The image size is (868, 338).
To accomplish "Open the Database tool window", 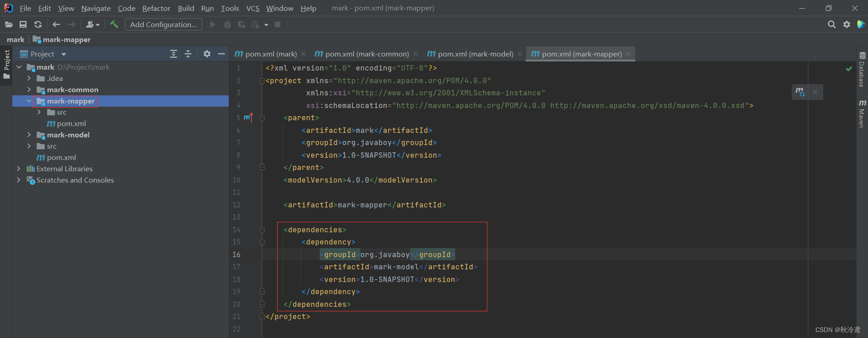I will click(862, 69).
